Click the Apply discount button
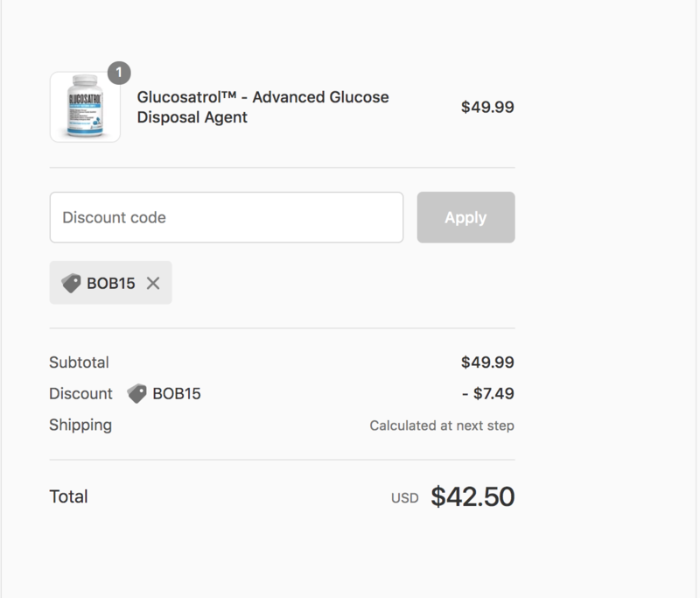The height and width of the screenshot is (598, 700). click(465, 217)
